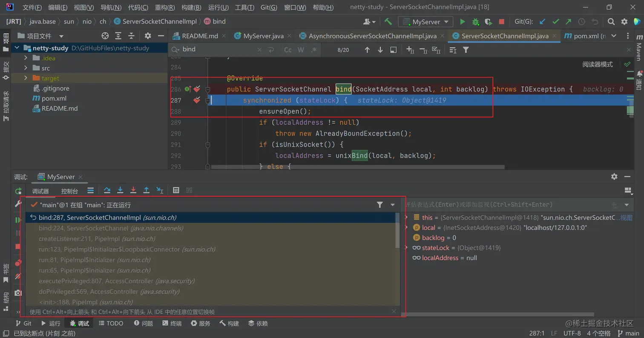The width and height of the screenshot is (644, 338).
Task: Open the Evaluate Expression calculator icon
Action: tap(176, 190)
